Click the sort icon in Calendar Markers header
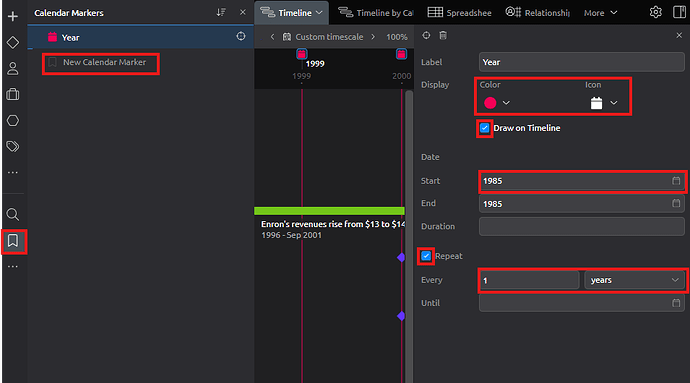The image size is (690, 383). click(221, 12)
